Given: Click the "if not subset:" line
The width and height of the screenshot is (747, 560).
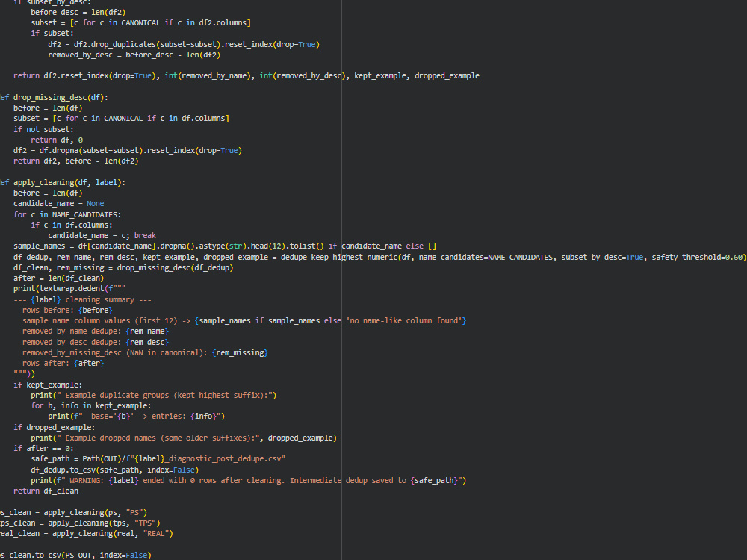Looking at the screenshot, I should point(43,129).
